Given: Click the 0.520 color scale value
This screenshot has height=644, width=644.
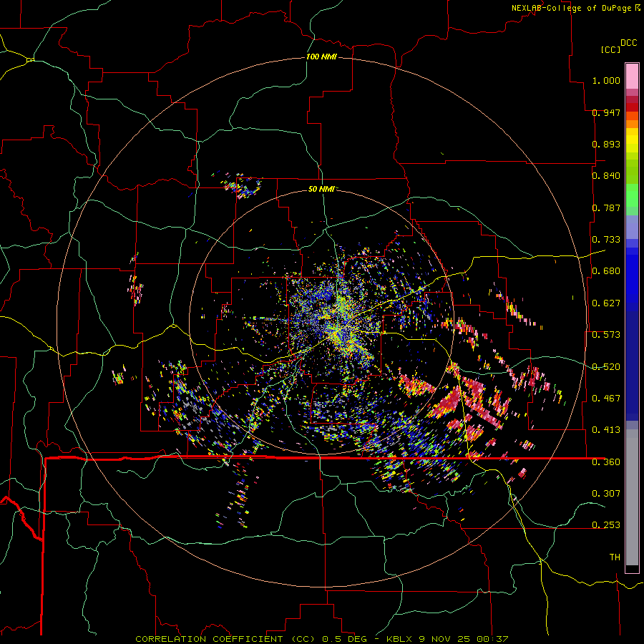Looking at the screenshot, I should (606, 367).
